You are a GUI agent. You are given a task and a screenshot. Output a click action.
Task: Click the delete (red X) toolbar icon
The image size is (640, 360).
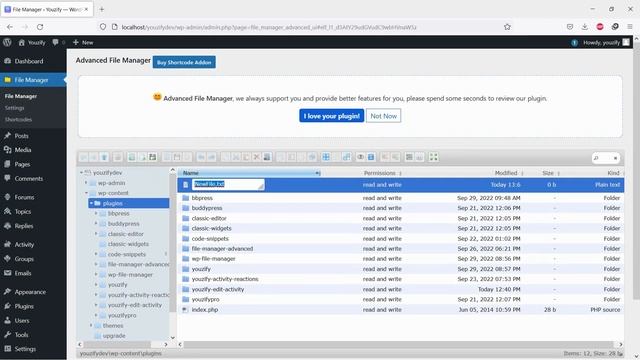click(256, 157)
